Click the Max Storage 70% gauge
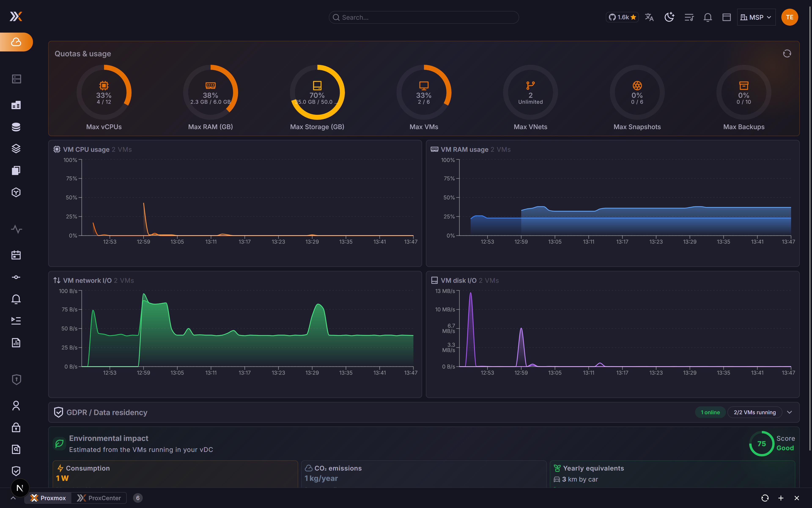Viewport: 812px width, 508px height. 317,92
